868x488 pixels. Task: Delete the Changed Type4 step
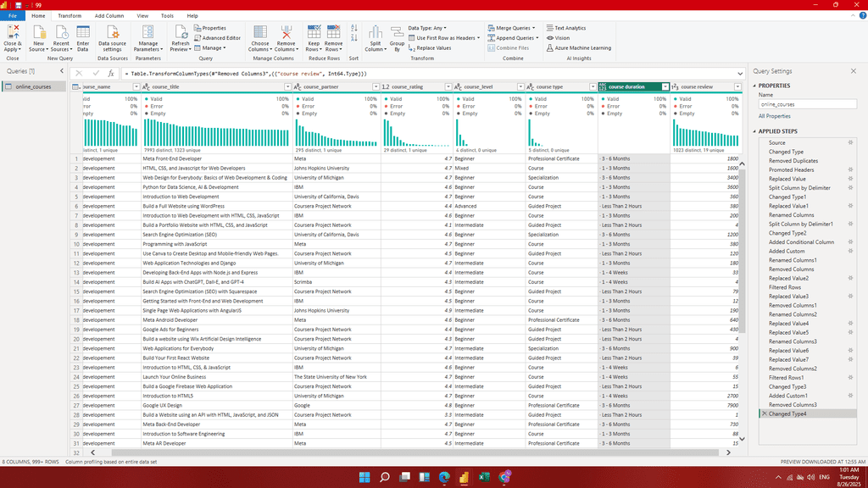tap(765, 413)
